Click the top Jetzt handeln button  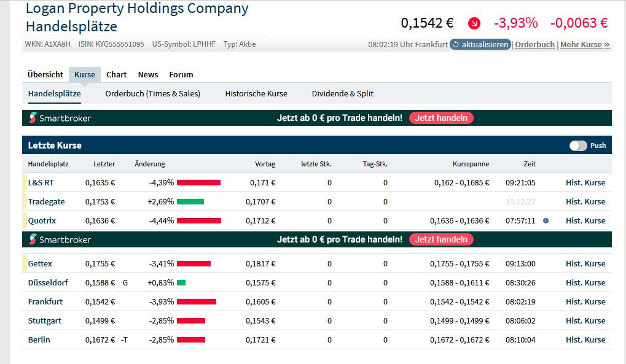tap(441, 118)
